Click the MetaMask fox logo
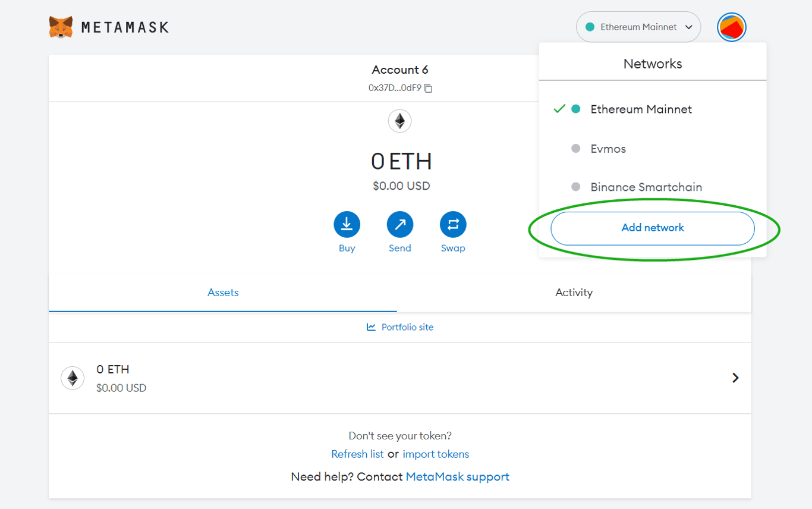This screenshot has width=812, height=509. (61, 27)
